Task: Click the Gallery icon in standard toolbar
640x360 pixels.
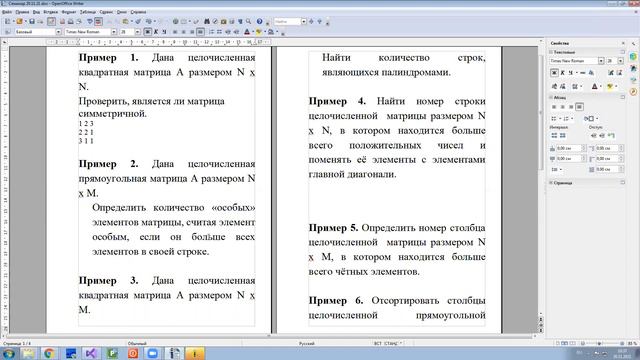Action: 223,21
